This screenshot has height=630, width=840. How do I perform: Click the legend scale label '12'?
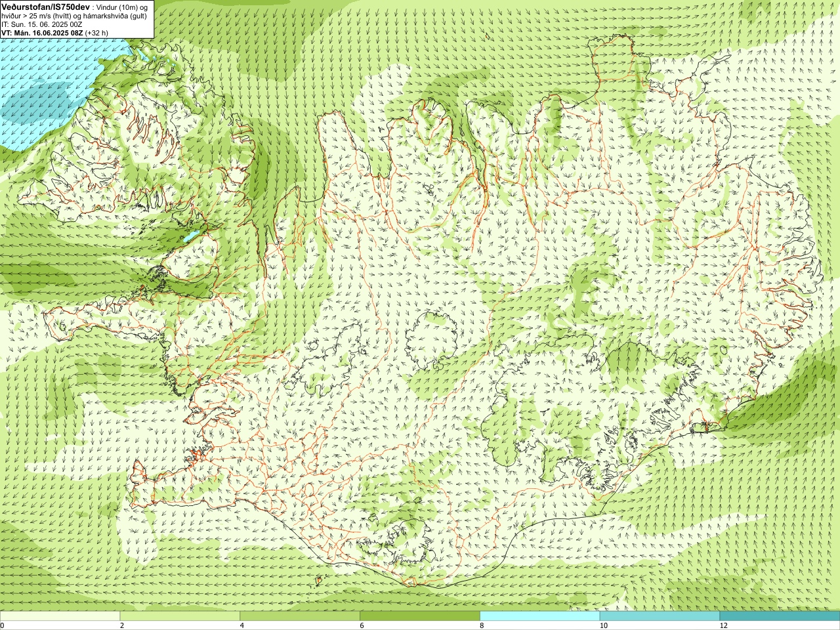(x=723, y=626)
